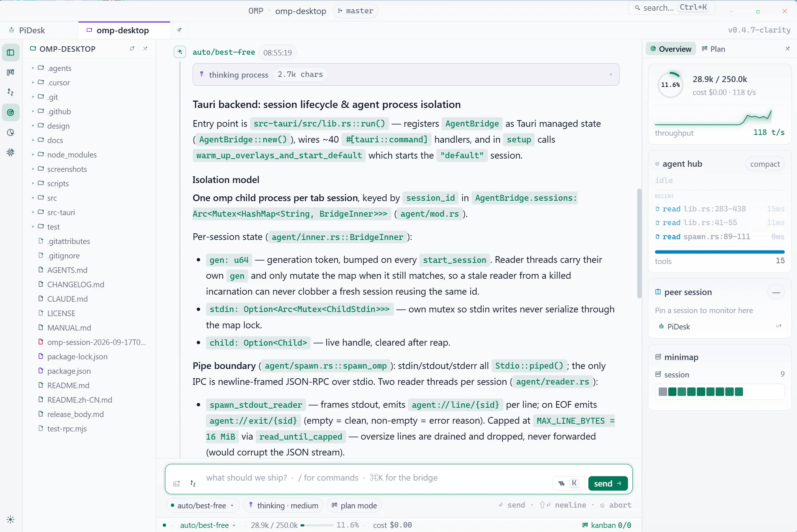The image size is (797, 532).
Task: Refresh the OMP-DESKTOP file tree
Action: [132, 49]
